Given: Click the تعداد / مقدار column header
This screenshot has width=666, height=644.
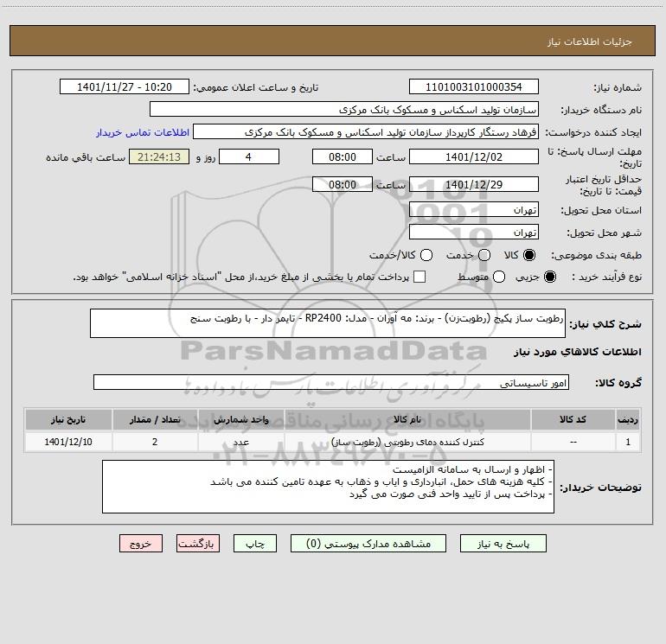Looking at the screenshot, I should [x=155, y=419].
